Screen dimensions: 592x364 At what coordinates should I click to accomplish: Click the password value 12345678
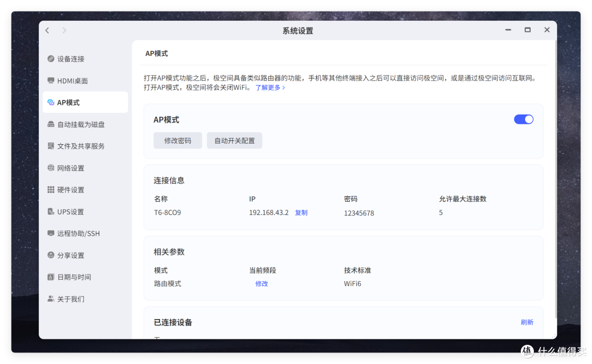click(359, 213)
